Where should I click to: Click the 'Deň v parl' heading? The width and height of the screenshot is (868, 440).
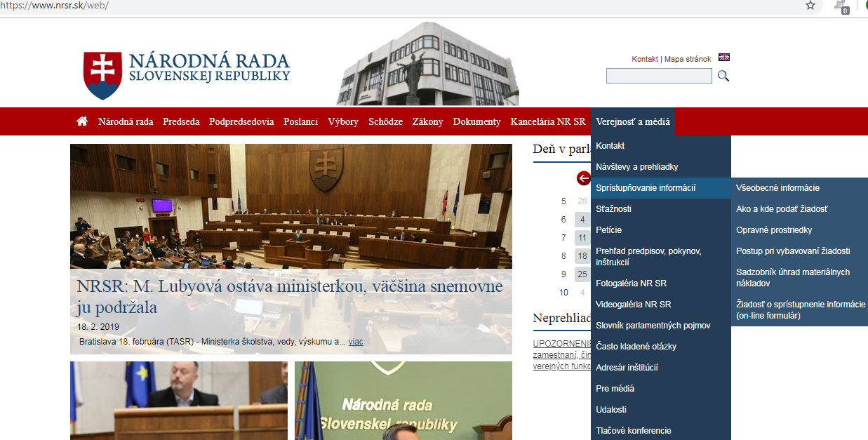[x=561, y=149]
